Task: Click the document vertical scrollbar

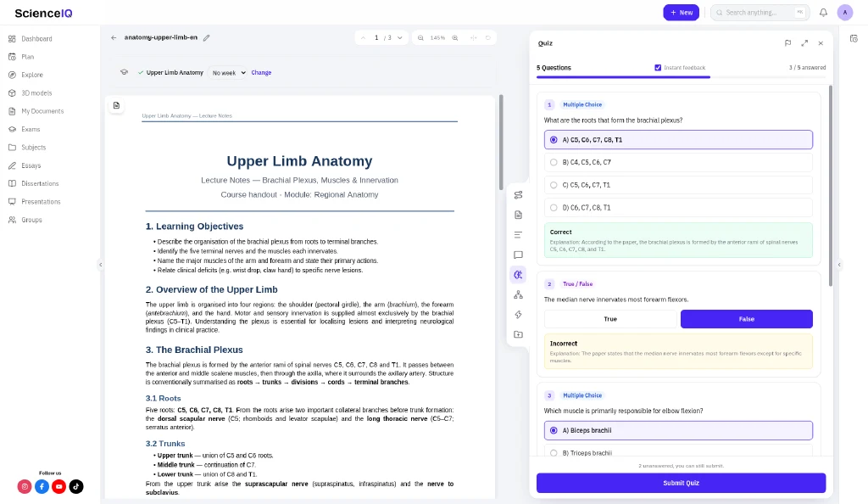Action: (501, 143)
